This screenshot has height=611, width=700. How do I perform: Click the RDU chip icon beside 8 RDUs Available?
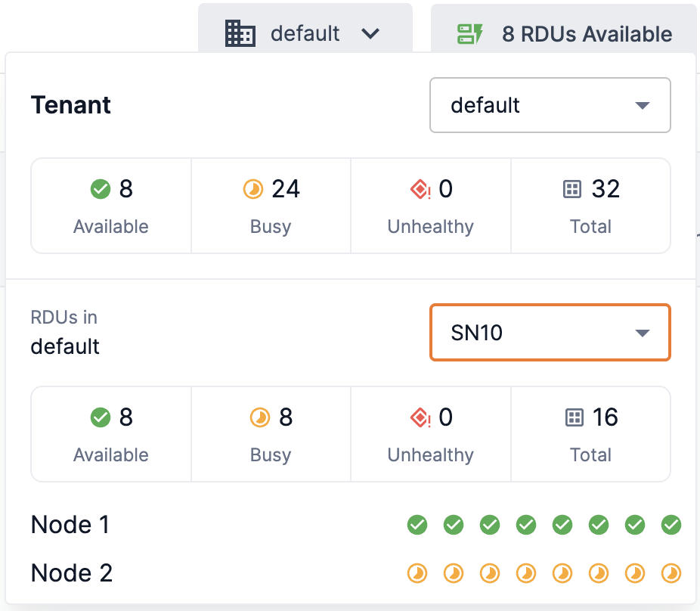[470, 33]
